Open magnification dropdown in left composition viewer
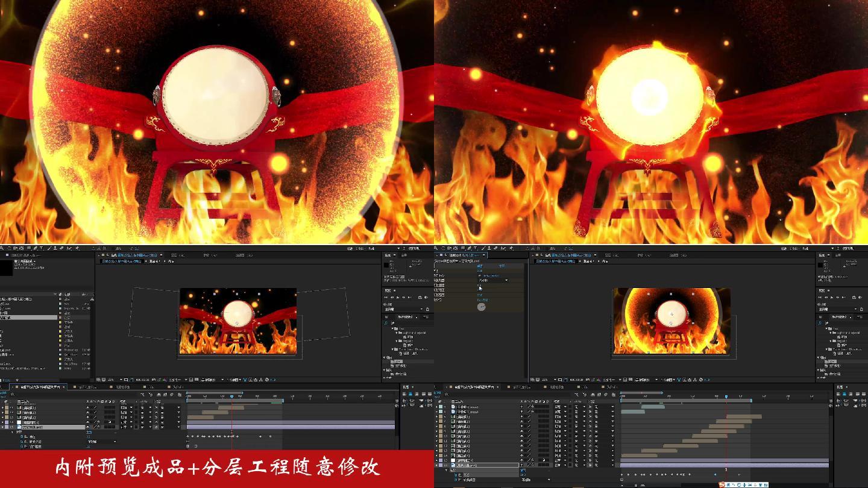The image size is (868, 488). (114, 380)
